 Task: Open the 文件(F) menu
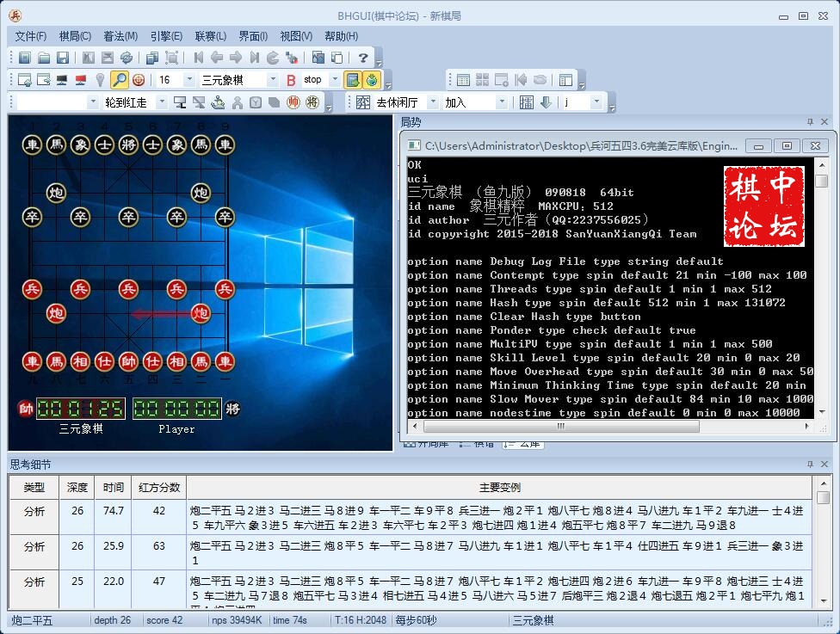coord(30,36)
